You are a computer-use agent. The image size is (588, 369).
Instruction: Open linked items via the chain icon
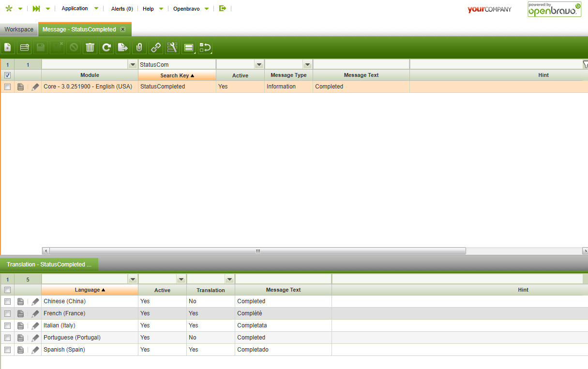point(156,47)
